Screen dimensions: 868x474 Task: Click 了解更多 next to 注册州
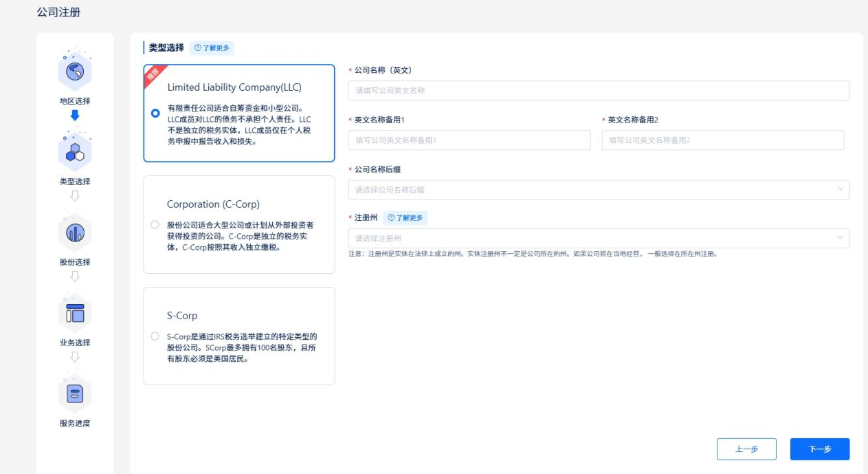point(405,217)
